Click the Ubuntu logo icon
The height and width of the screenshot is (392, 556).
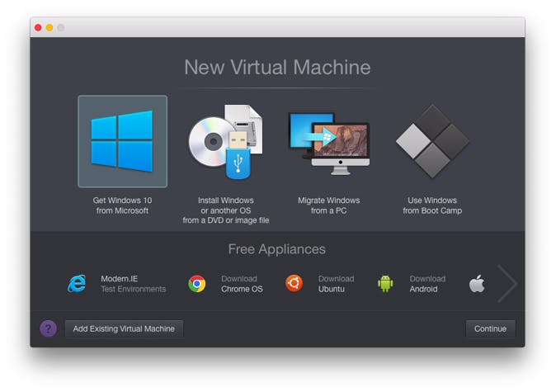(294, 283)
